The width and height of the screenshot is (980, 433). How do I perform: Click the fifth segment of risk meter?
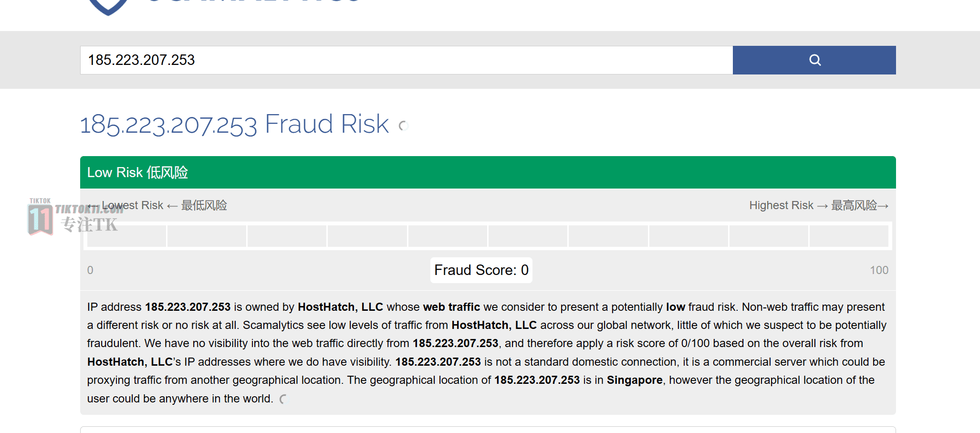[x=448, y=236]
